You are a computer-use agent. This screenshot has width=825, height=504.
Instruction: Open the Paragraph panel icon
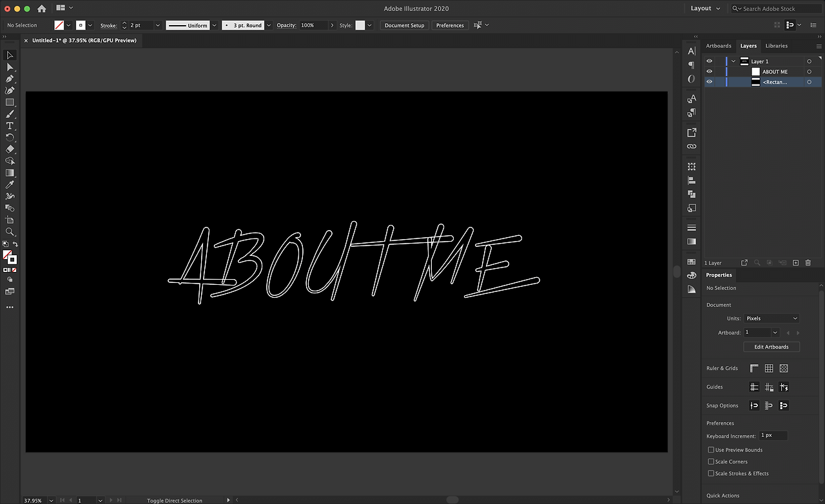(692, 65)
